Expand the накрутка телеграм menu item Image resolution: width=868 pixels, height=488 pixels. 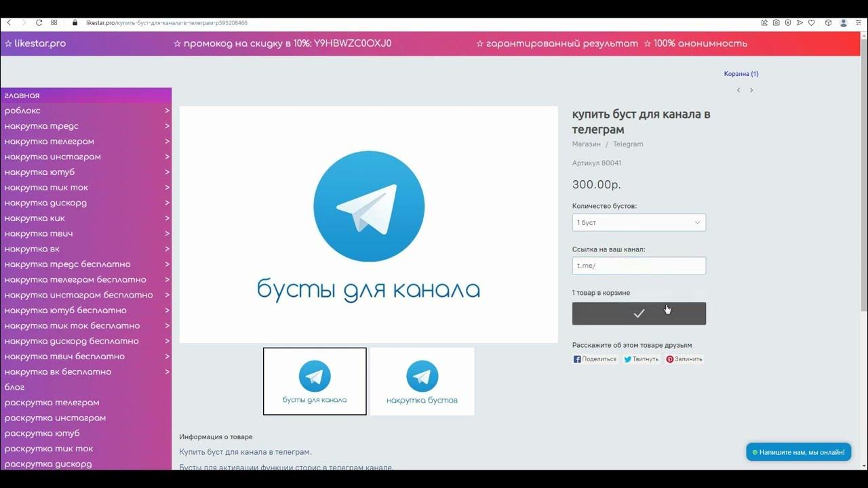[85, 142]
